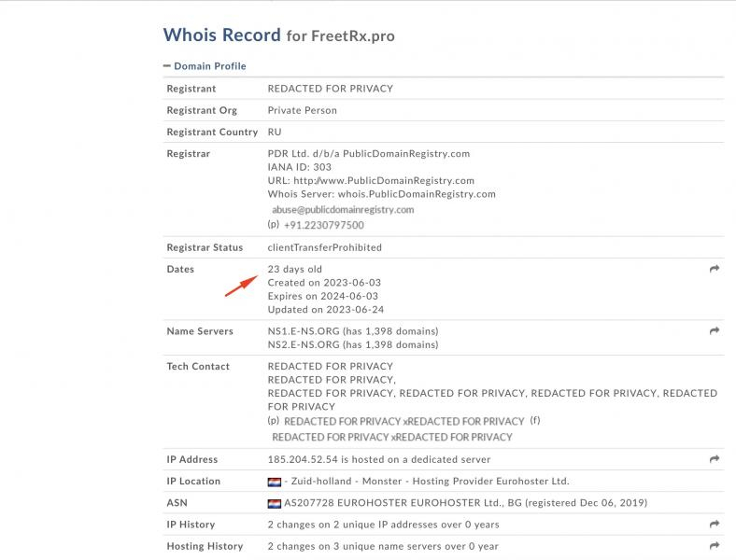The image size is (736, 560).
Task: Click share arrow icon in Name Servers row
Action: click(x=715, y=330)
